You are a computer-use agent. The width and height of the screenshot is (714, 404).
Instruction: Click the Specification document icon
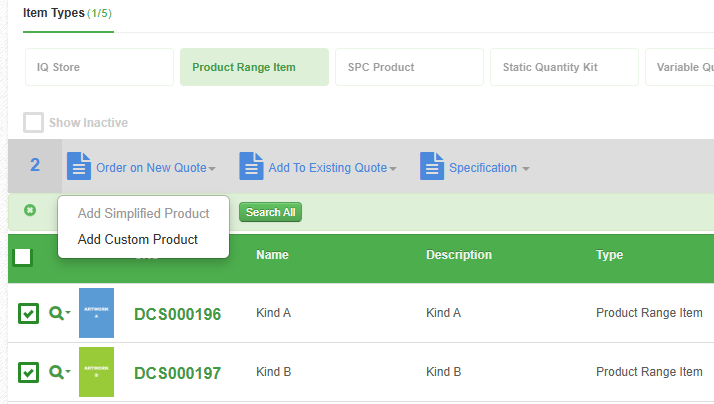point(432,167)
